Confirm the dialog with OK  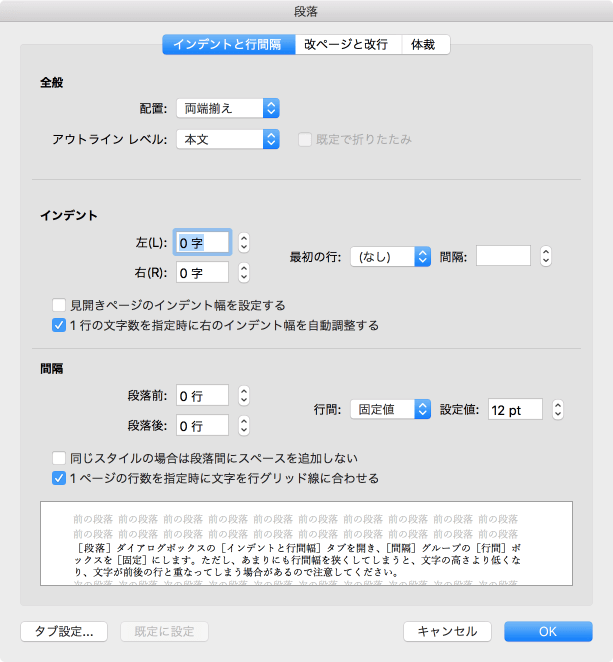coord(548,631)
